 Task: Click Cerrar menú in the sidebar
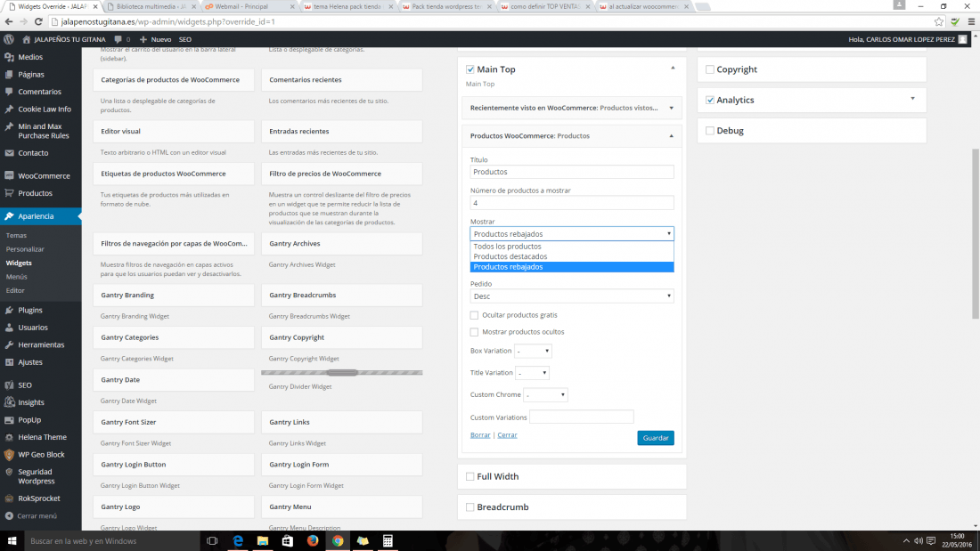[x=37, y=516]
